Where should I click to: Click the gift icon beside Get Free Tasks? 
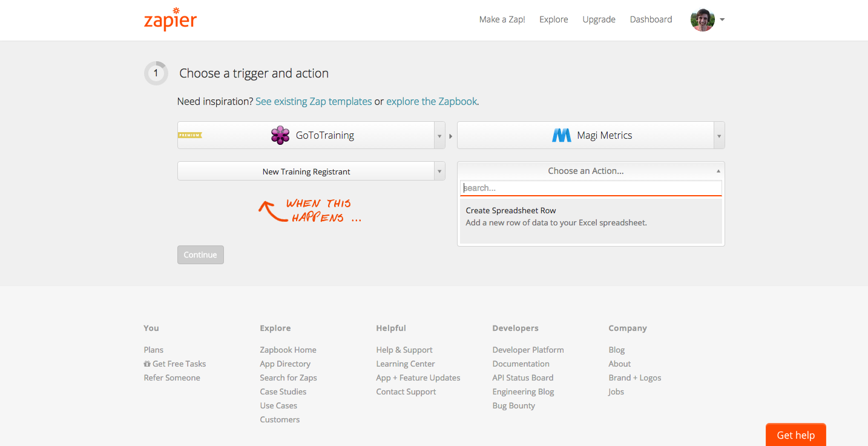point(147,364)
